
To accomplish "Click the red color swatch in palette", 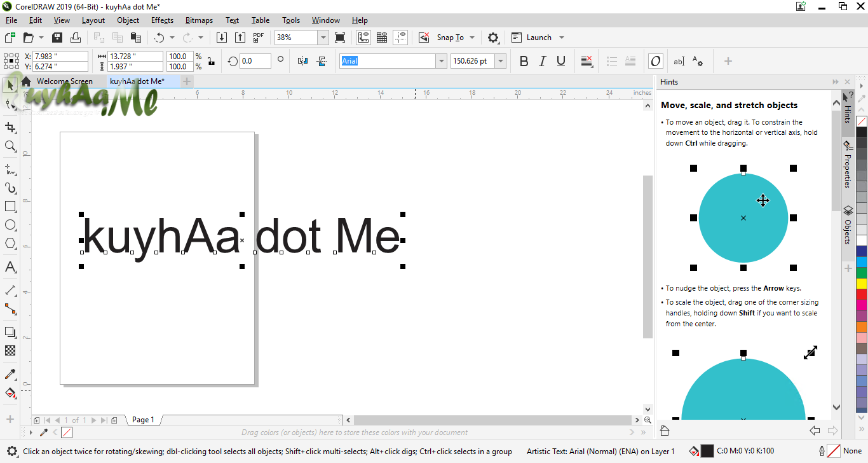I will (862, 295).
